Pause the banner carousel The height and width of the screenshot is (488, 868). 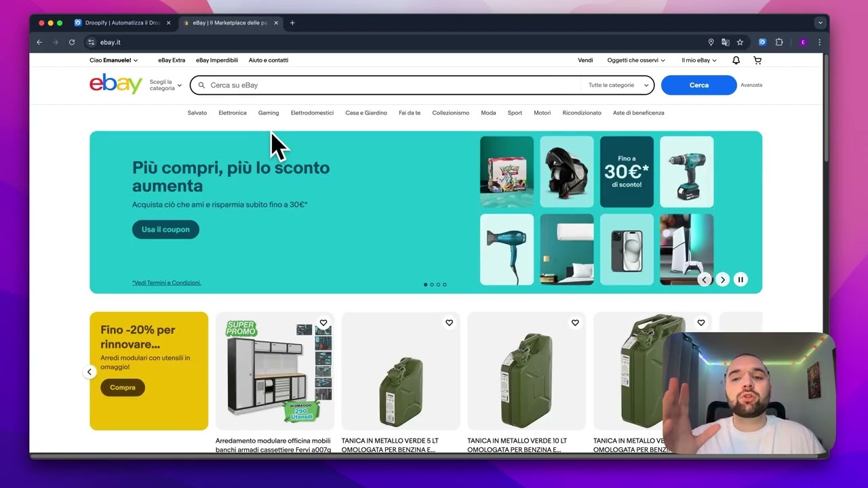coord(741,279)
